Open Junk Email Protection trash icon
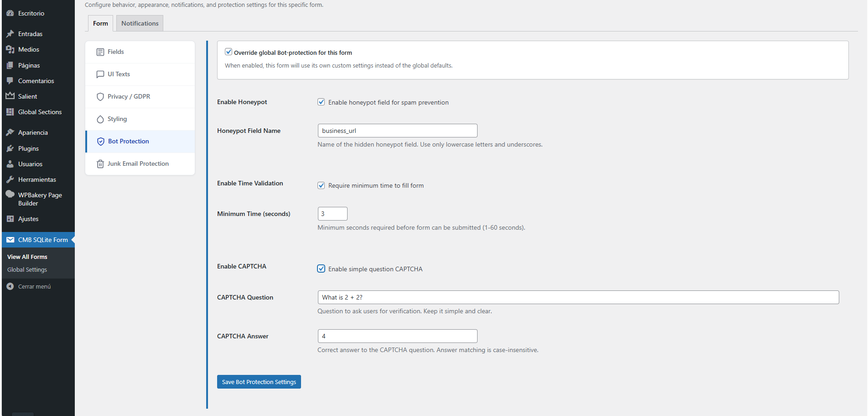 [100, 163]
